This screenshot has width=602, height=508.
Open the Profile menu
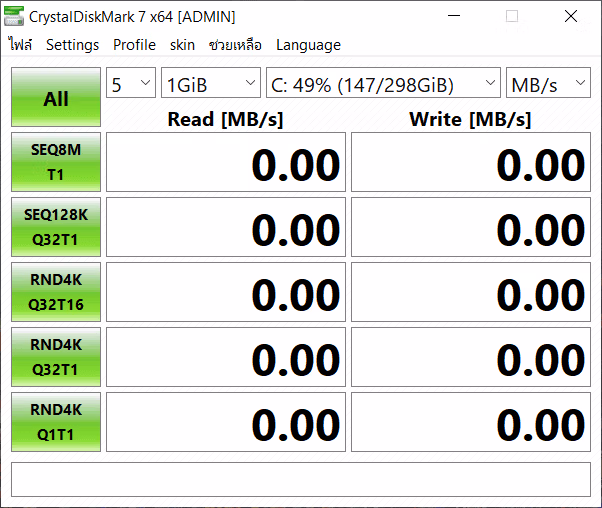click(x=134, y=45)
